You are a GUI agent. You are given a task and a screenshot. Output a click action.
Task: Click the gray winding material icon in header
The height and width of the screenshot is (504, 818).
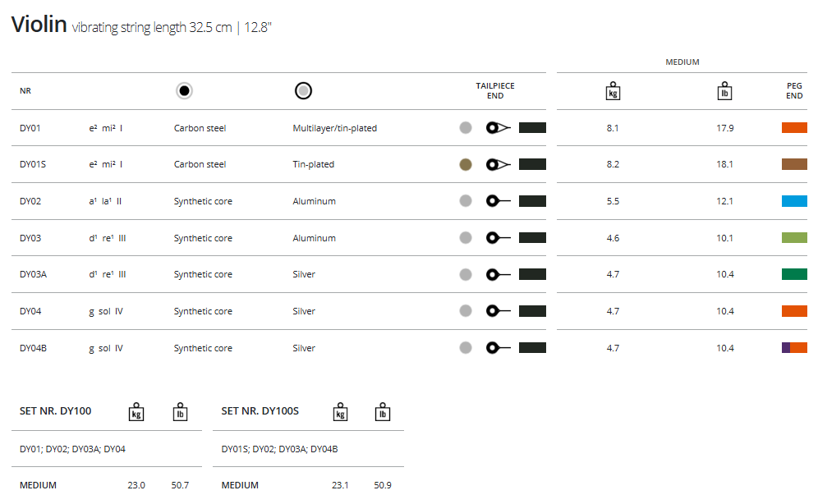click(x=304, y=91)
